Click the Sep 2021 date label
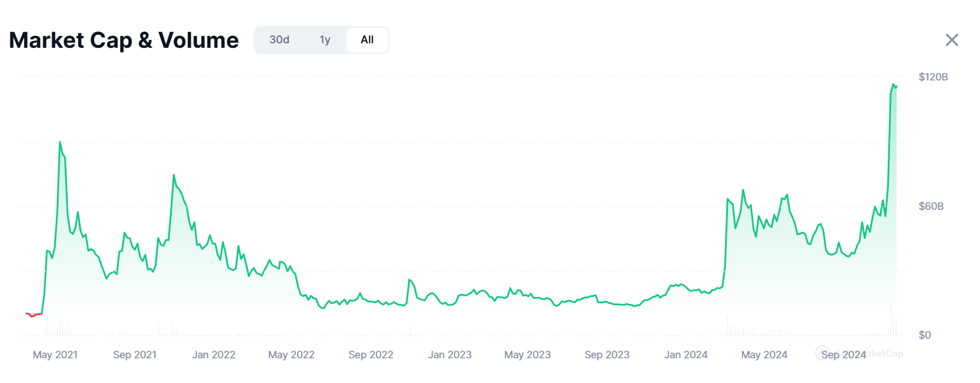 click(135, 355)
